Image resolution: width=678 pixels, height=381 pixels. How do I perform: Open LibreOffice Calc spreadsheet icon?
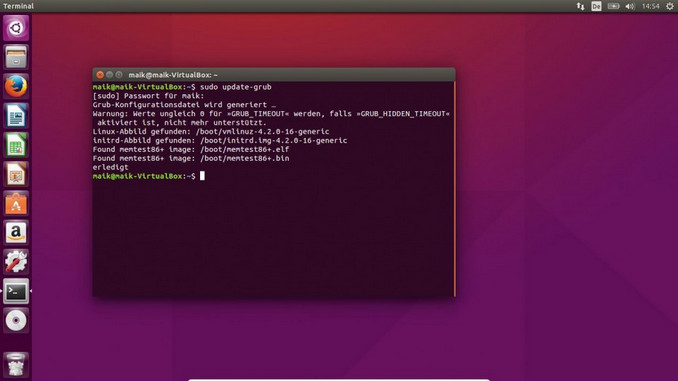click(16, 145)
